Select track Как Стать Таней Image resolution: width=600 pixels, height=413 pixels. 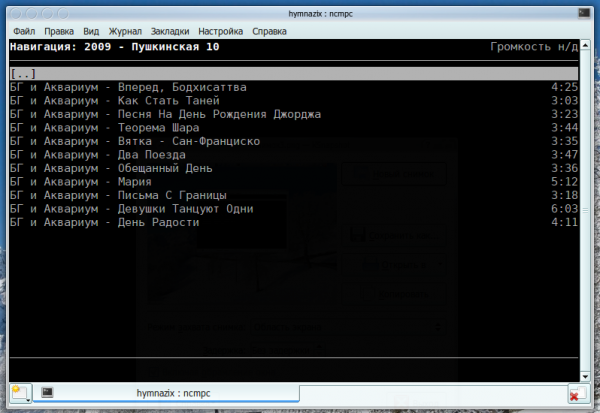pos(294,101)
